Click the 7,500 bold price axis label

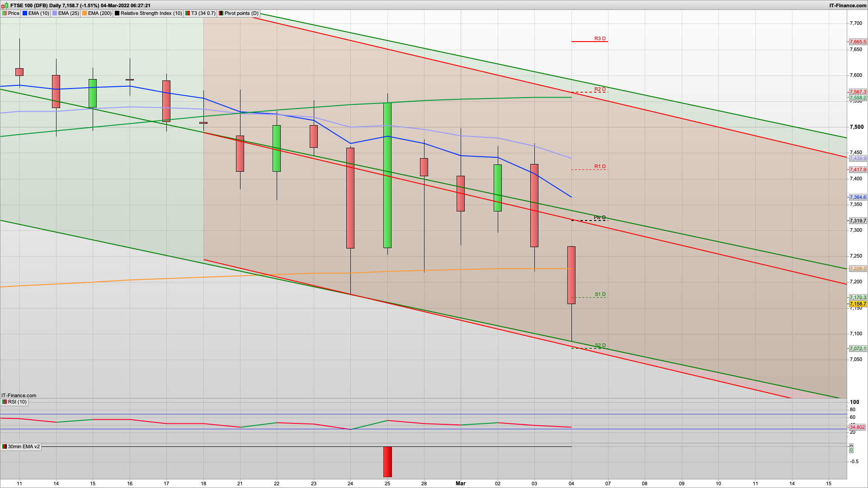857,127
